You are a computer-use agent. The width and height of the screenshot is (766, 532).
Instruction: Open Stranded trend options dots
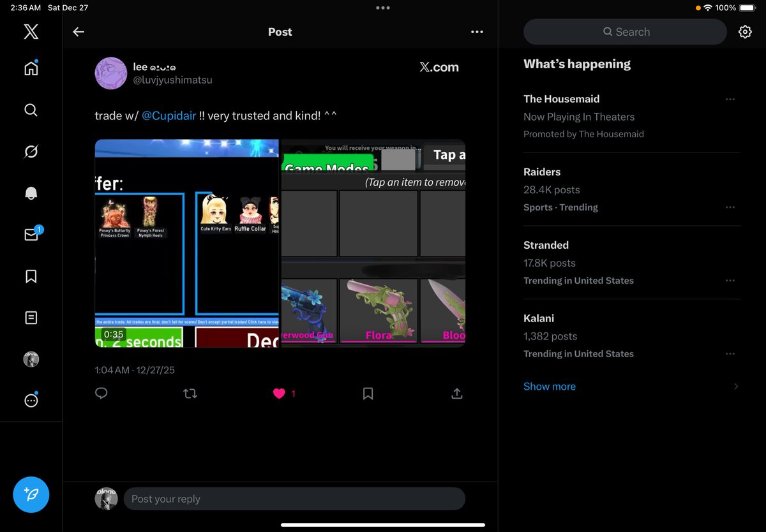click(x=730, y=281)
